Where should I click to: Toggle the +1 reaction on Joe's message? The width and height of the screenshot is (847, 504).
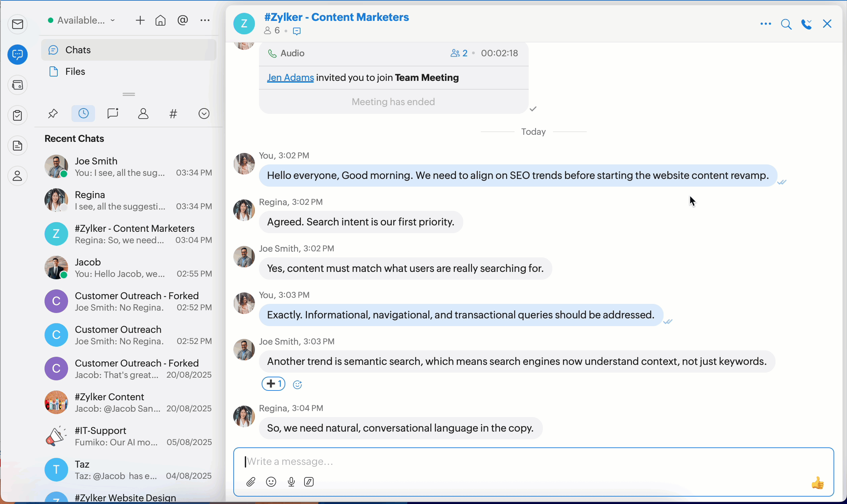[x=273, y=384]
